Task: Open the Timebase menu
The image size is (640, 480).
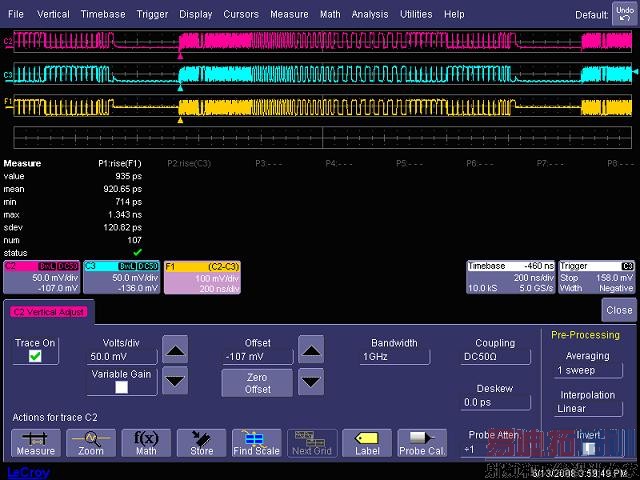Action: [103, 14]
